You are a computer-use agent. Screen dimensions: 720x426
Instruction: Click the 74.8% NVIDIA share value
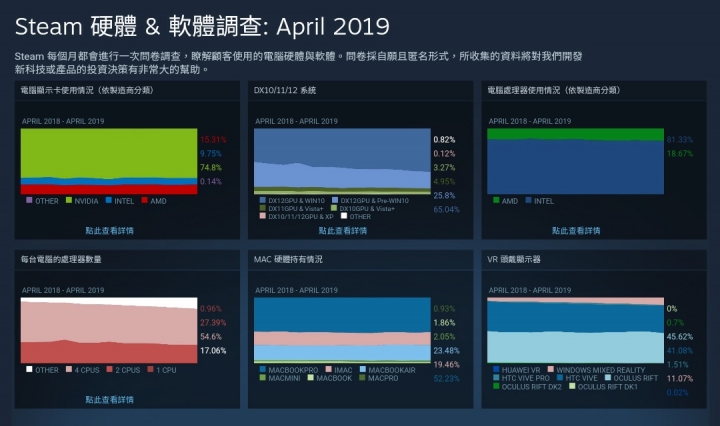pos(211,167)
